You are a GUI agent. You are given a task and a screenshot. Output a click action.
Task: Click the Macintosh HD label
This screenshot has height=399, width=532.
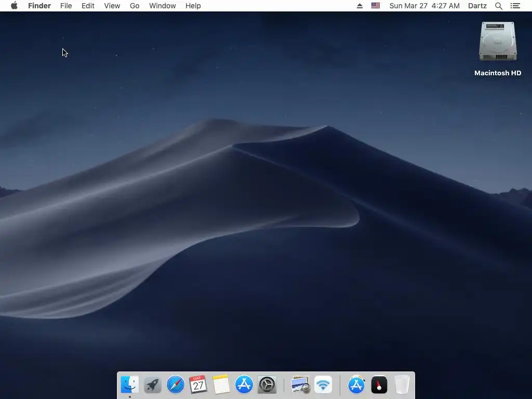[498, 73]
